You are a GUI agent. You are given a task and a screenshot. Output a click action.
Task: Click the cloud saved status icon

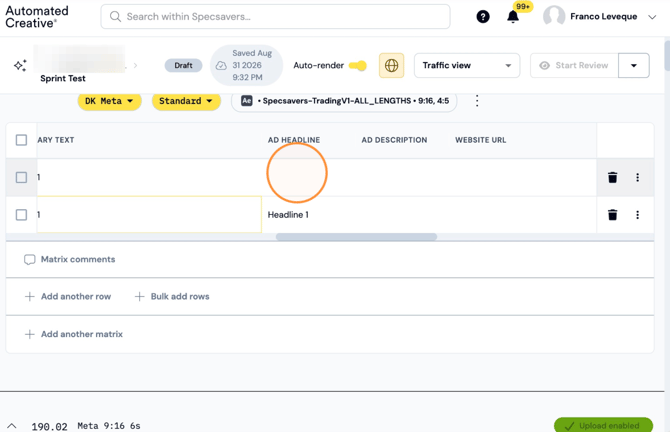pyautogui.click(x=221, y=65)
